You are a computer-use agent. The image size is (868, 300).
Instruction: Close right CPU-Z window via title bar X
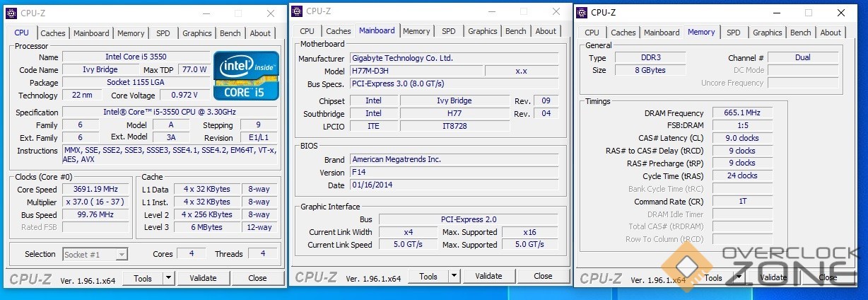(x=841, y=13)
